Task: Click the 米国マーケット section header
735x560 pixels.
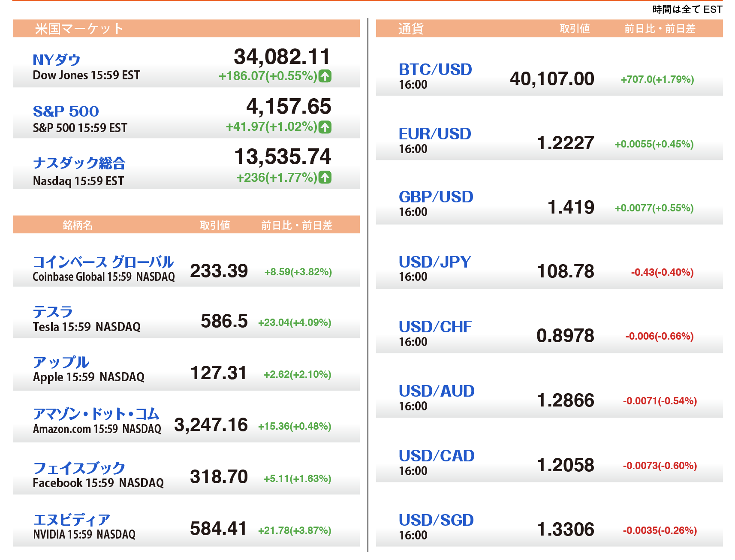Action: click(x=79, y=29)
